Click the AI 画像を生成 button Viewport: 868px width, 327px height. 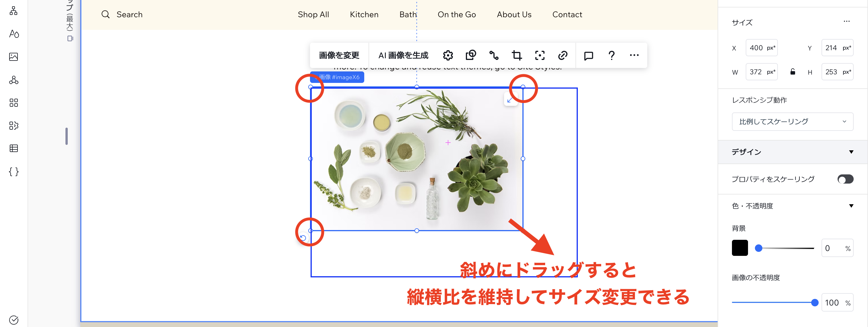click(404, 55)
